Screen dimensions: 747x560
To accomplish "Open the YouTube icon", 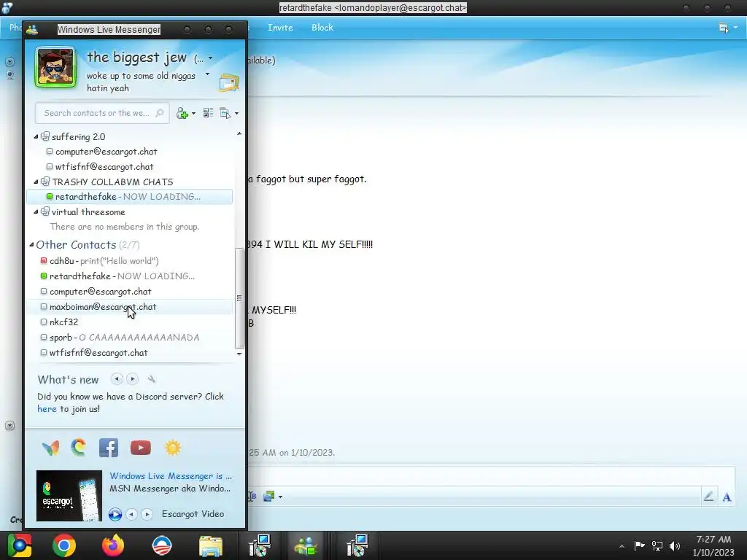I will tap(141, 448).
